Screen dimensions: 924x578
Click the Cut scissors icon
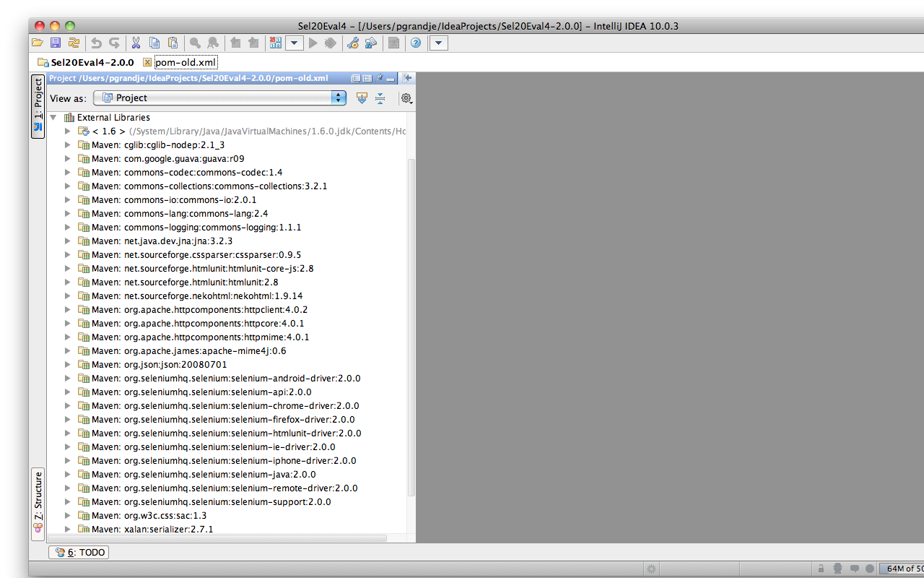(136, 43)
